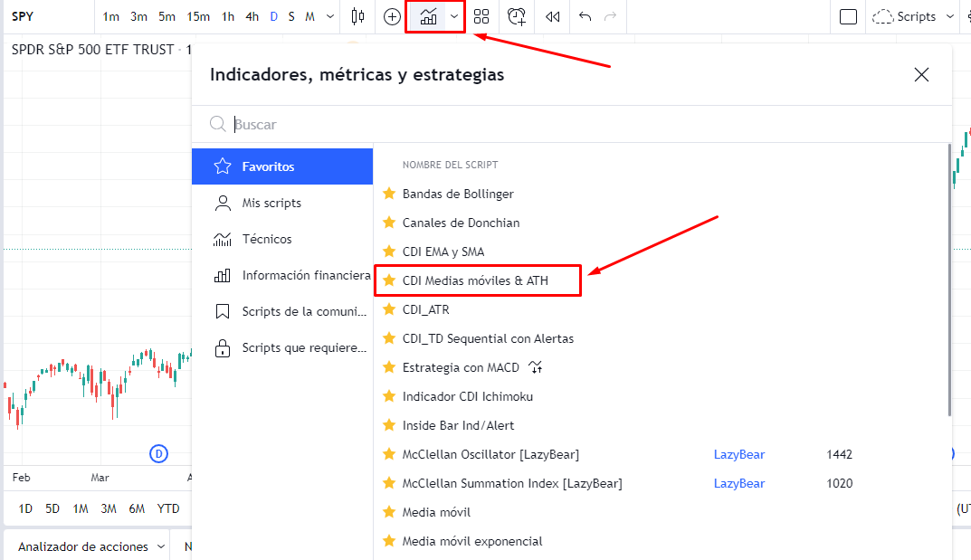Click the SPY symbol search field

tap(50, 16)
